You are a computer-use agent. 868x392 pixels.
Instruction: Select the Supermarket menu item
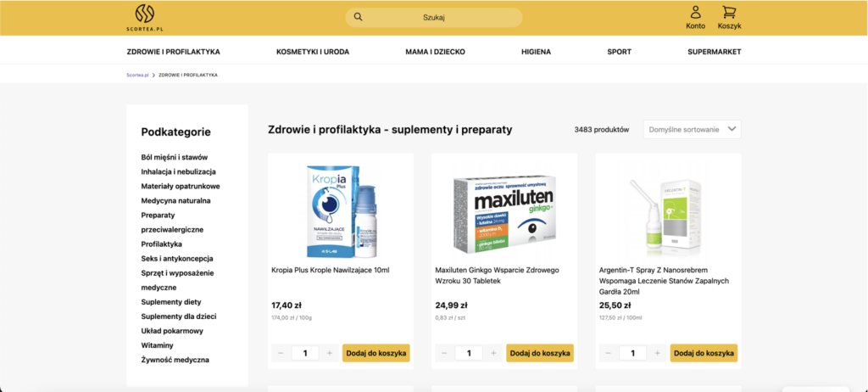coord(714,52)
